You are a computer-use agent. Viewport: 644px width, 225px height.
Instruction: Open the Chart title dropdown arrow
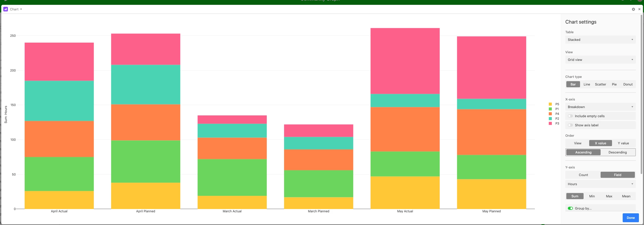point(21,9)
